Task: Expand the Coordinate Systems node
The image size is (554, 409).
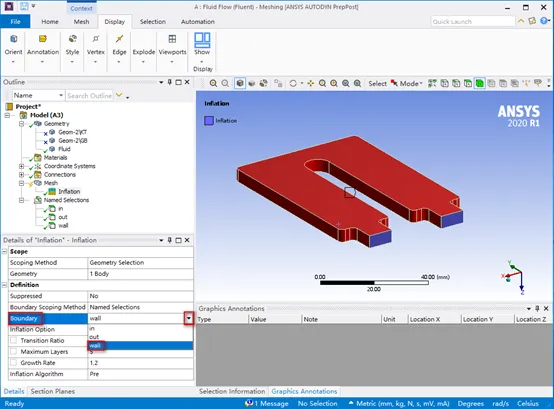Action: 22,166
